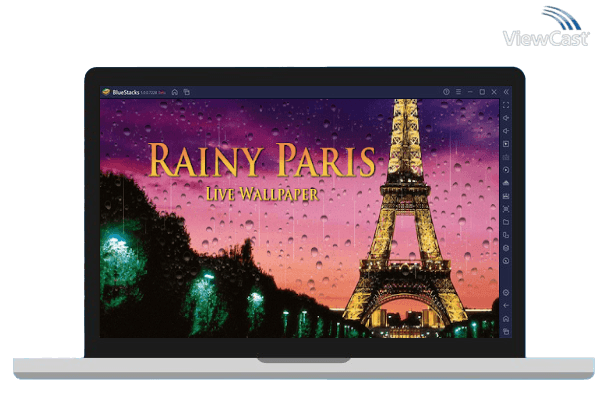Screen dimensions: 602x414
Task: Click the Live Wallpaper subtitle text
Action: pyautogui.click(x=262, y=194)
